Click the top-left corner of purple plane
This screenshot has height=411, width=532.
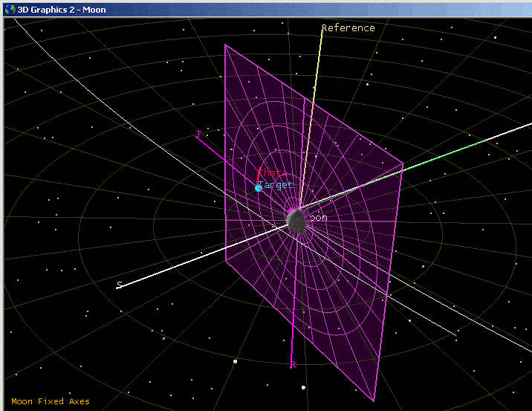click(225, 45)
